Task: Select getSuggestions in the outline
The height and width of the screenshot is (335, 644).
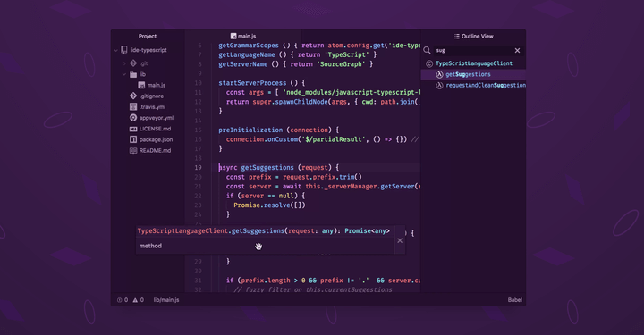Action: 468,75
